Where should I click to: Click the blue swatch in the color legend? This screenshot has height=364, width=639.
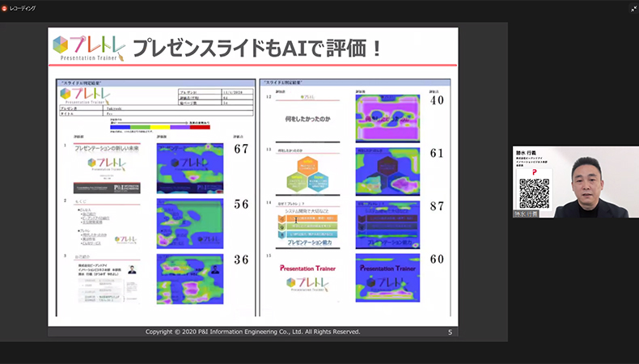click(121, 127)
